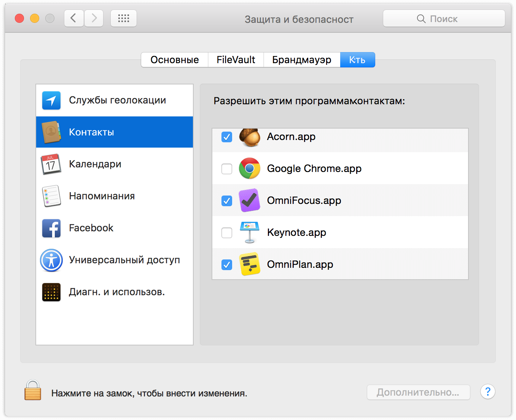
Task: Click the Keynote podium app icon
Action: point(250,232)
